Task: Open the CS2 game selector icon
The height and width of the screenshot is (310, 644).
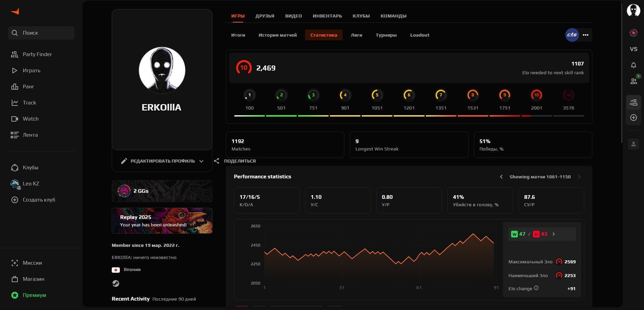Action: 572,35
